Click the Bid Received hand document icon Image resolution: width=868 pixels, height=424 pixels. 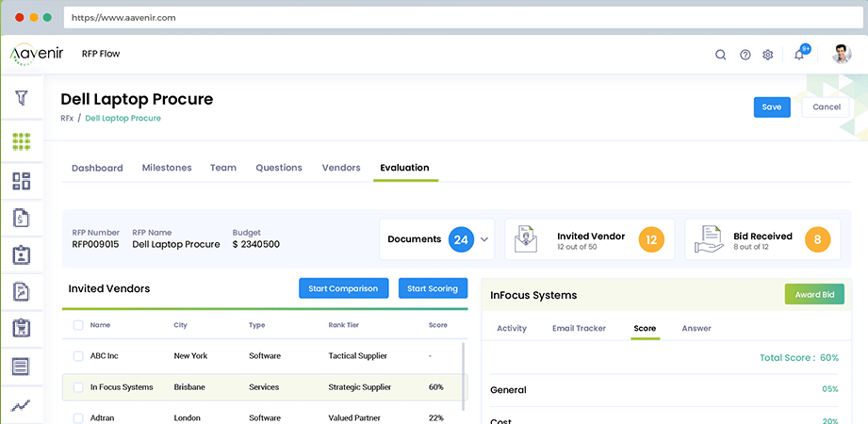coord(709,239)
